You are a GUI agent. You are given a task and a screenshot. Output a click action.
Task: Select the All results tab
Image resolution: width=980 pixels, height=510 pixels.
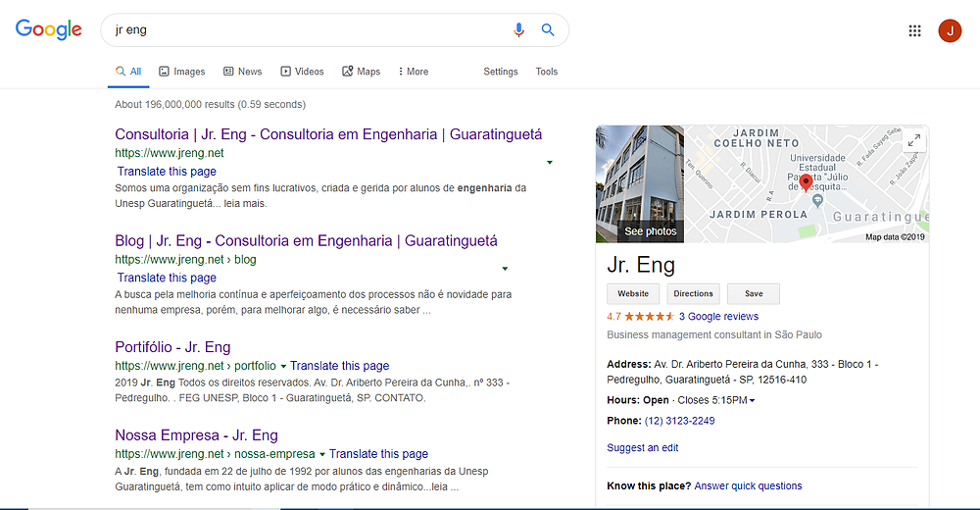[x=128, y=72]
